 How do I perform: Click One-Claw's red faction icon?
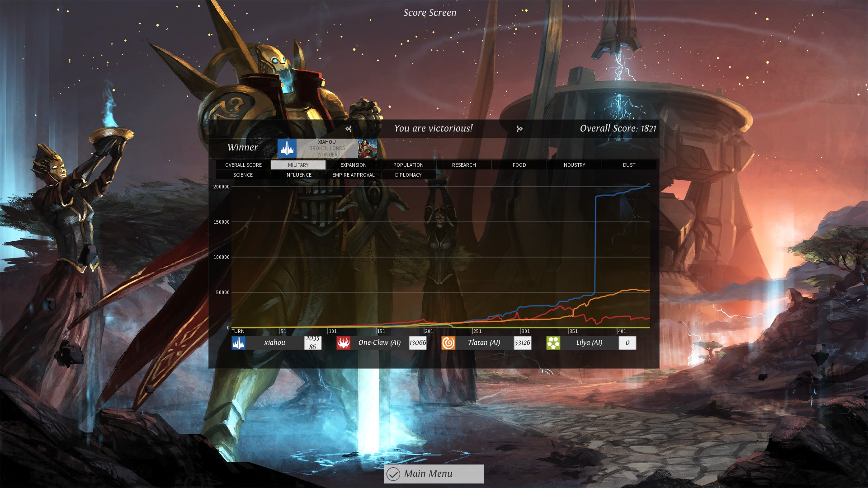tap(344, 343)
